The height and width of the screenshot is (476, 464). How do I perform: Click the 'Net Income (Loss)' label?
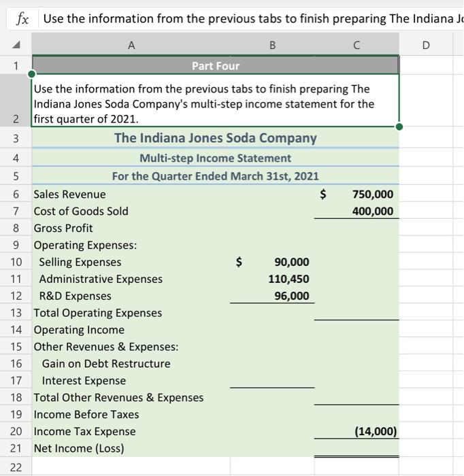(79, 449)
